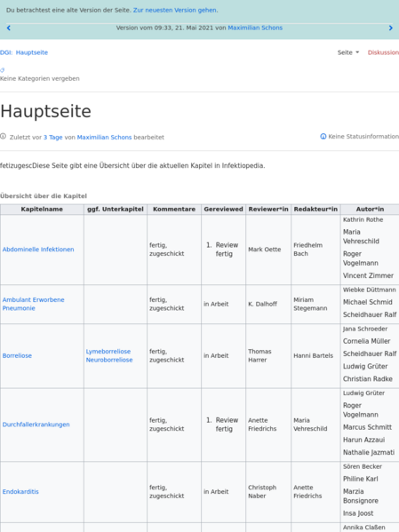Viewport: 399px width, 532px height.
Task: Open the Hauptseite breadcrumb link
Action: point(32,52)
